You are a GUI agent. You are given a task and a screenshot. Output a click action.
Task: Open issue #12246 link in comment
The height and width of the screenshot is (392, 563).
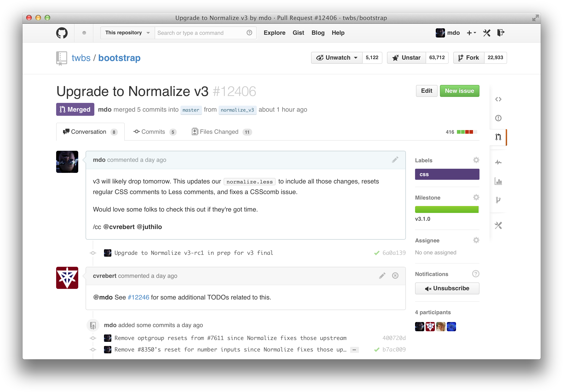pyautogui.click(x=138, y=297)
